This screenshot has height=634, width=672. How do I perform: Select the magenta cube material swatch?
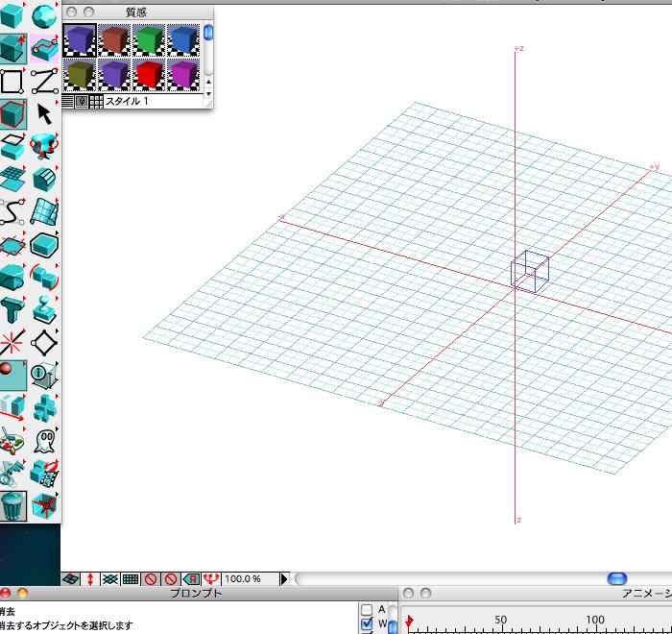coord(183,75)
